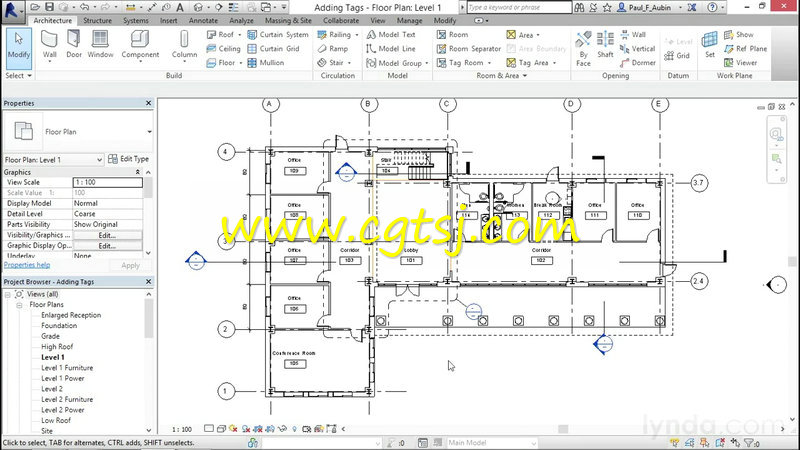Select the Column tool
The height and width of the screenshot is (450, 800).
[184, 45]
